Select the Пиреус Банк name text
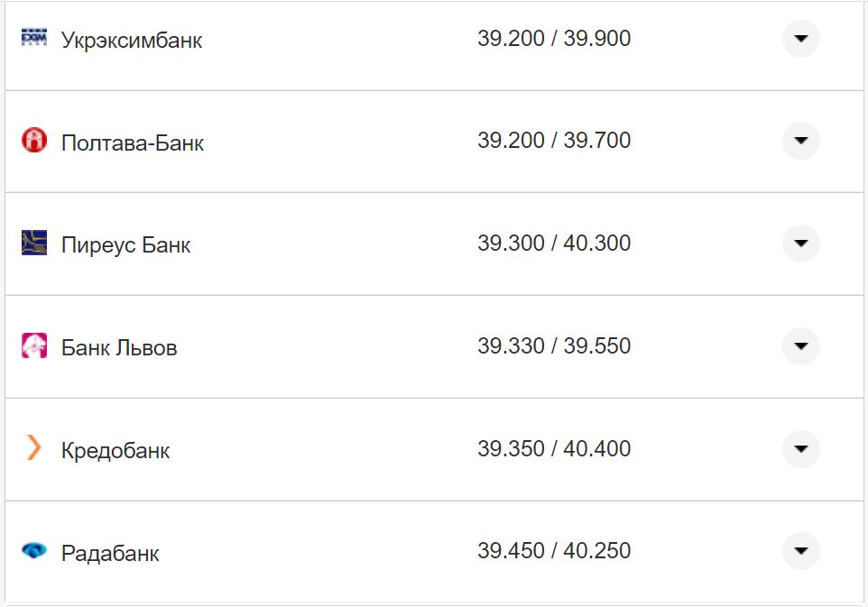Image resolution: width=868 pixels, height=607 pixels. pyautogui.click(x=126, y=245)
